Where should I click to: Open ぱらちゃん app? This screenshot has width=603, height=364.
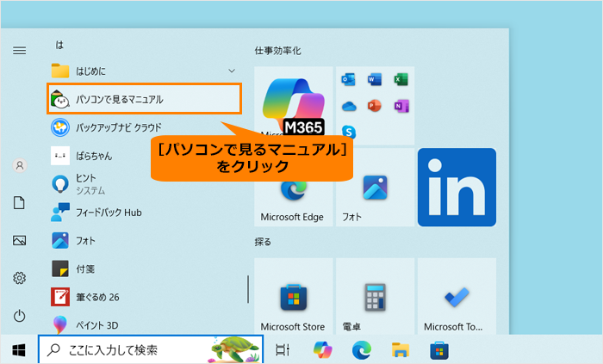pos(144,156)
